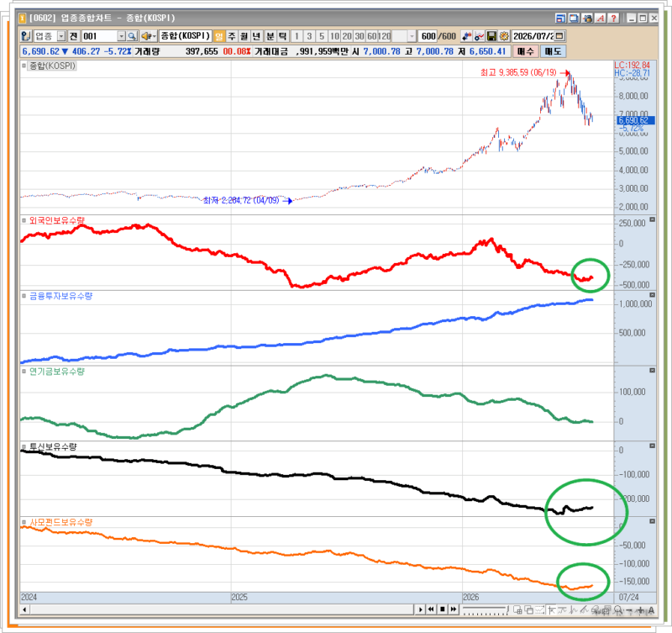
Task: Toggle the 일 daily period button
Action: [x=219, y=36]
